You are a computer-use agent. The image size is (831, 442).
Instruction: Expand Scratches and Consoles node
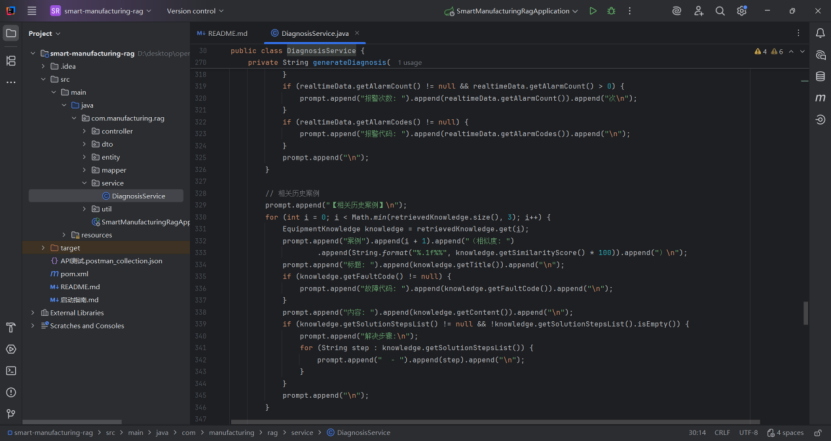click(x=33, y=326)
